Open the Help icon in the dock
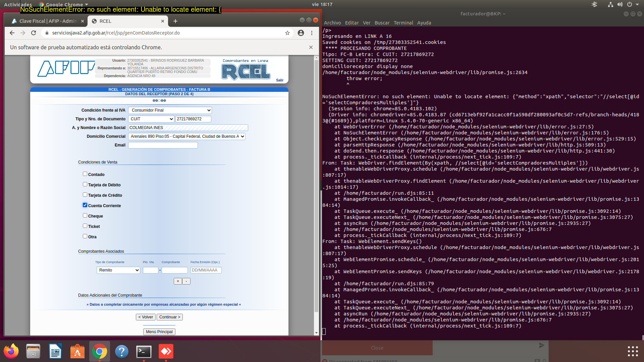 point(122,351)
